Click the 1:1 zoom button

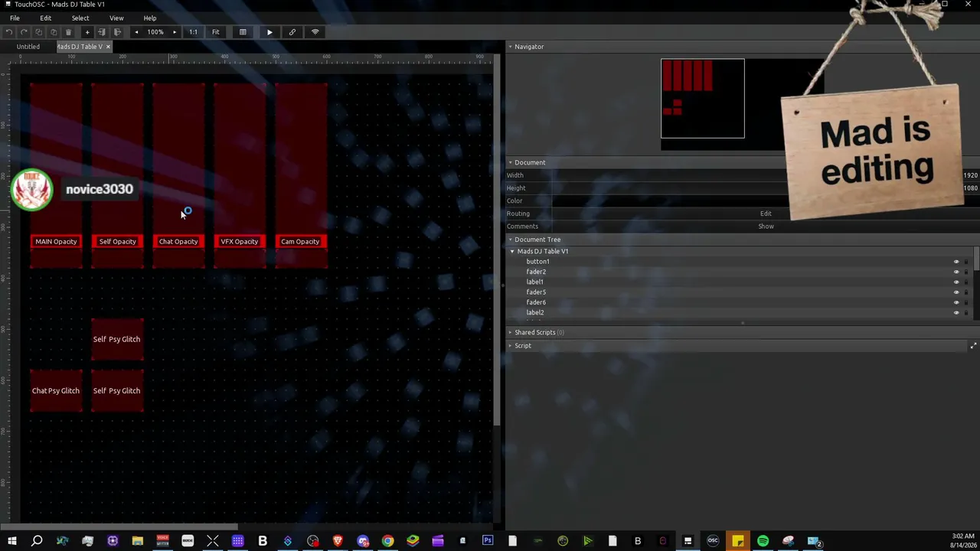[193, 32]
